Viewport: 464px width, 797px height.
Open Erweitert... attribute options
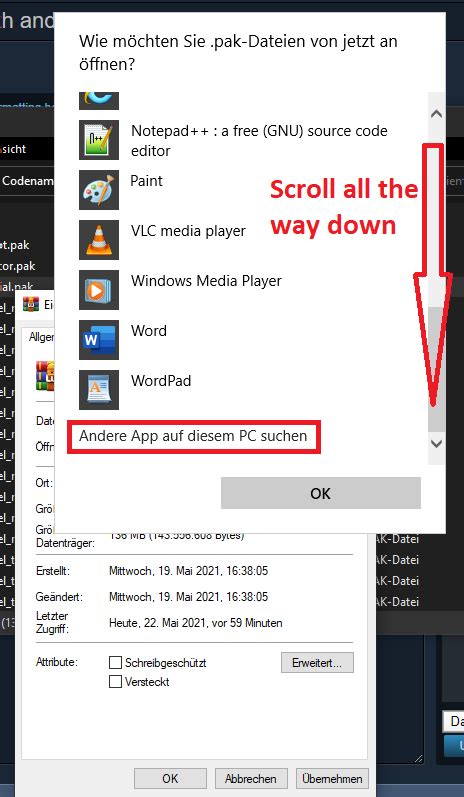317,663
